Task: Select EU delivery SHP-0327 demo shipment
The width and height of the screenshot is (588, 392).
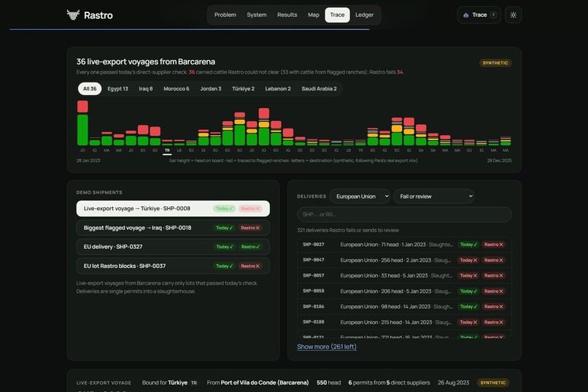Action: click(173, 247)
